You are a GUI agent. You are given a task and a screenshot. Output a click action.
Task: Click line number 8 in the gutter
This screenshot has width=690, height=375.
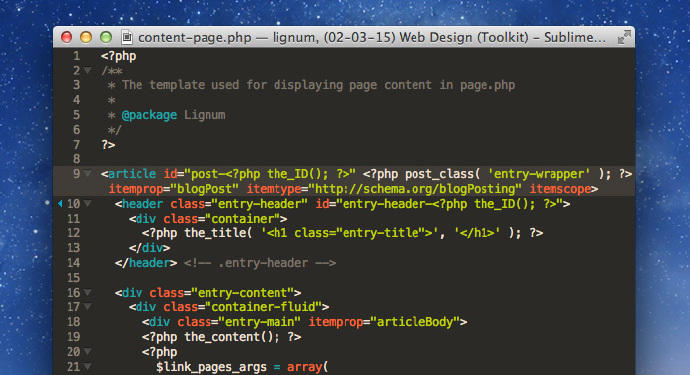(x=77, y=159)
